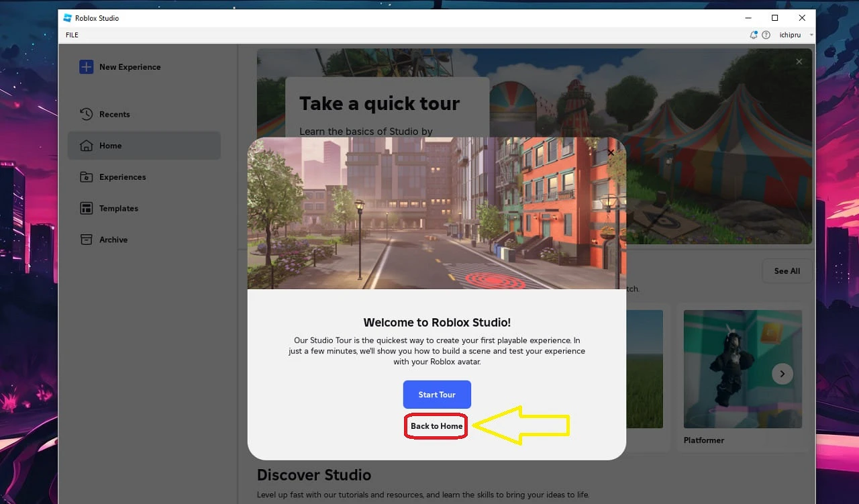The height and width of the screenshot is (504, 859).
Task: Click the ichipru username label
Action: pyautogui.click(x=790, y=35)
